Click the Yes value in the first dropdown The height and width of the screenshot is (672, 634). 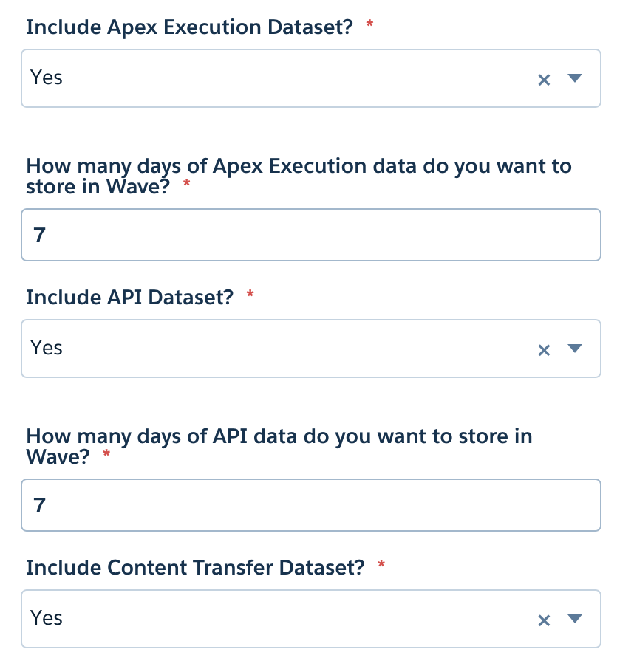pyautogui.click(x=46, y=78)
